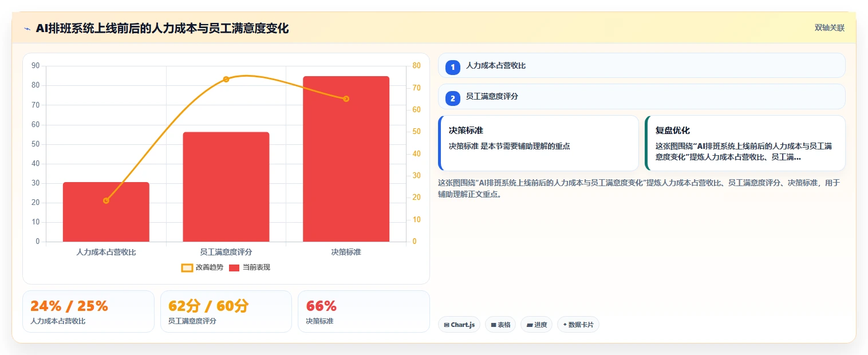Screen dimensions: 868x355
Task: Click the chart title AI排班系统上线前后的人力成本与员工满意度变化
Action: pos(162,29)
